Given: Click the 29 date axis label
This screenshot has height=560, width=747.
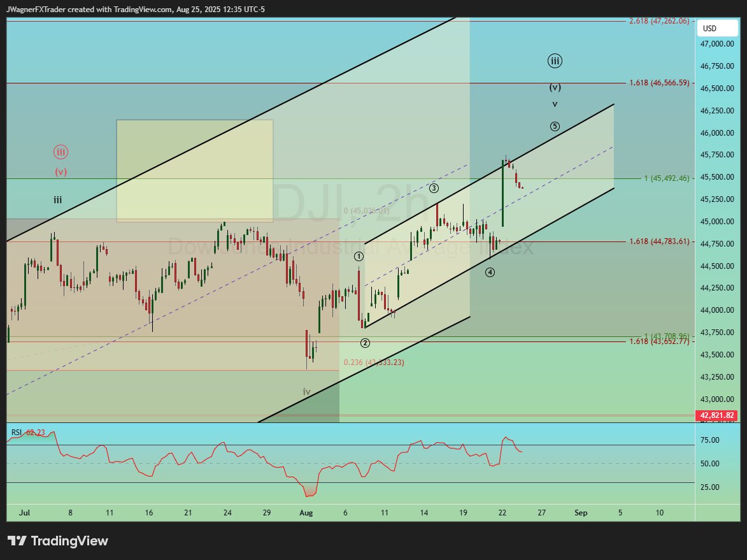Looking at the screenshot, I should 267,513.
